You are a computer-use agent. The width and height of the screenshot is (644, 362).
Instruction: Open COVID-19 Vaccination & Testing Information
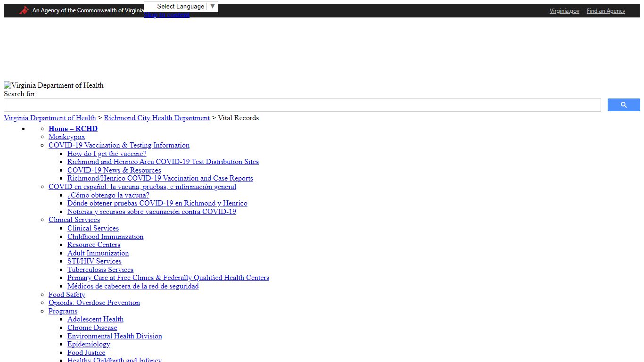click(119, 145)
